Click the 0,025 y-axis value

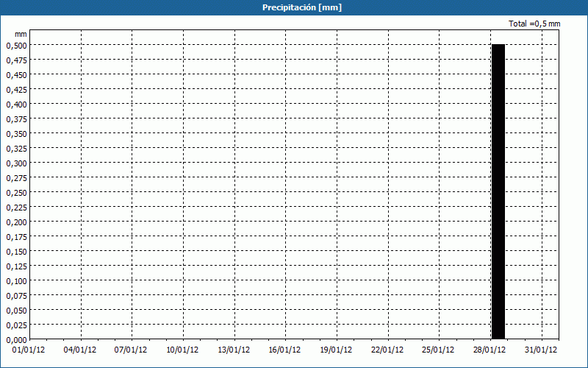17,325
